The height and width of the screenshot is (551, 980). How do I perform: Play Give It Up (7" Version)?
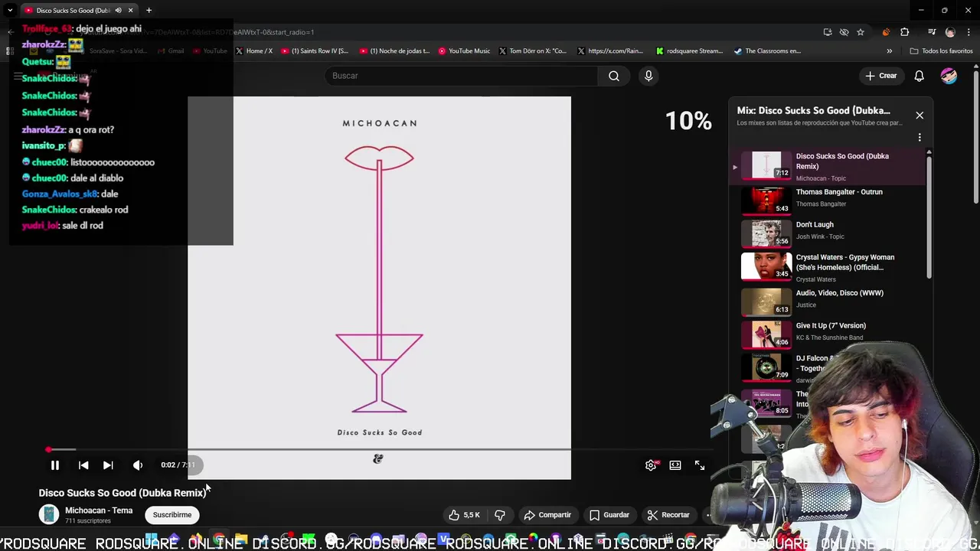click(x=827, y=333)
